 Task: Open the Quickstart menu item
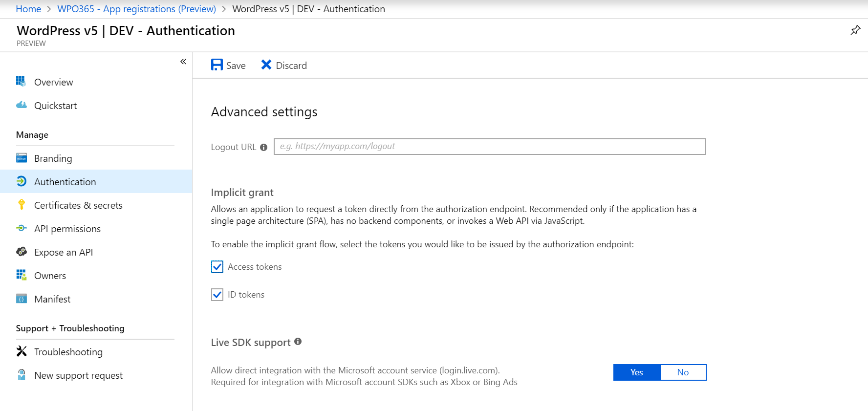click(x=96, y=106)
